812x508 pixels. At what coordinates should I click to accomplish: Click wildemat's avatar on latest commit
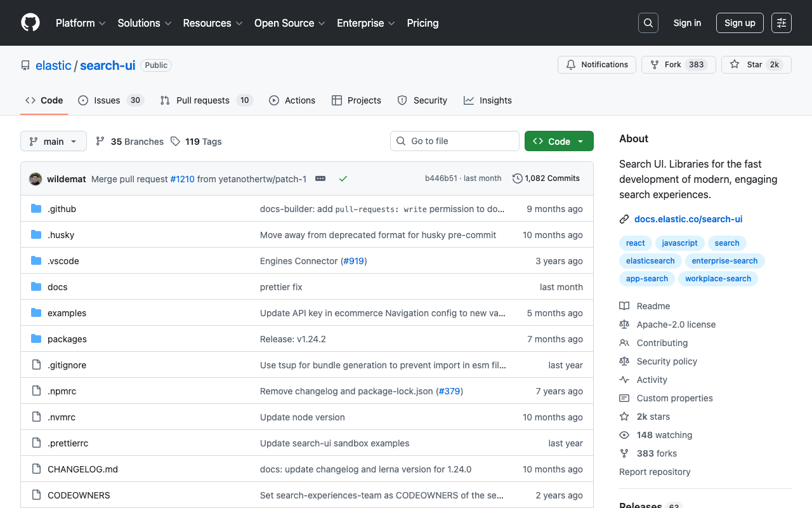(x=35, y=178)
